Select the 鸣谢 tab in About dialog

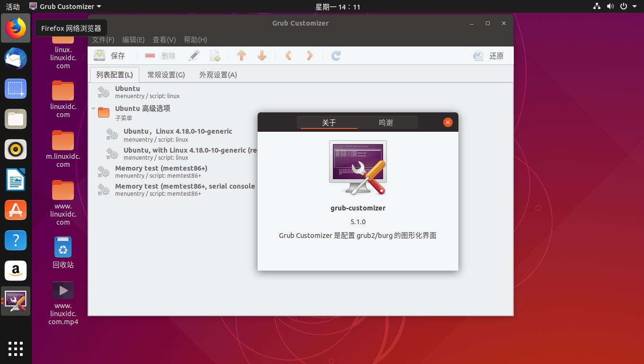pyautogui.click(x=386, y=122)
